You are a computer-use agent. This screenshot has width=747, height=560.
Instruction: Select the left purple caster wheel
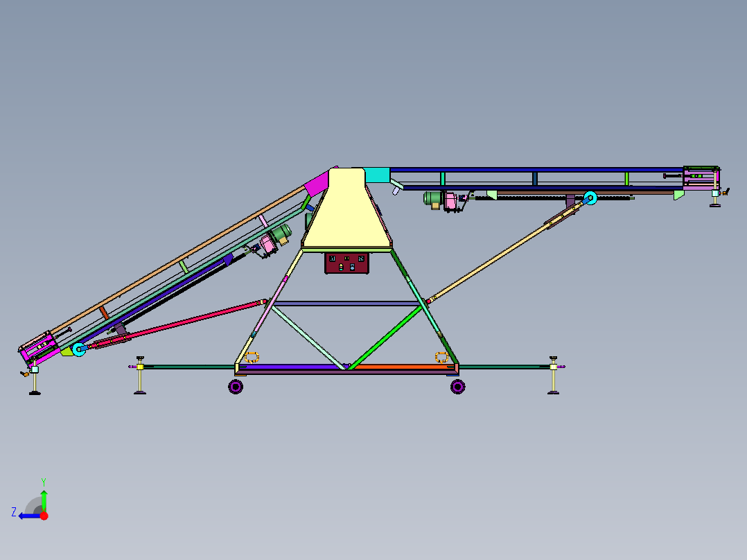pyautogui.click(x=236, y=387)
